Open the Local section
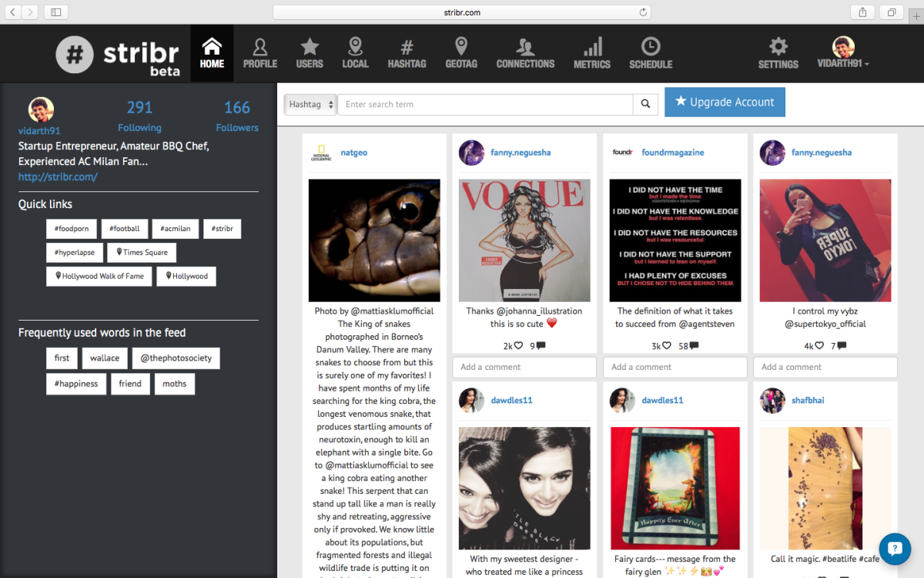This screenshot has width=924, height=578. (x=355, y=52)
